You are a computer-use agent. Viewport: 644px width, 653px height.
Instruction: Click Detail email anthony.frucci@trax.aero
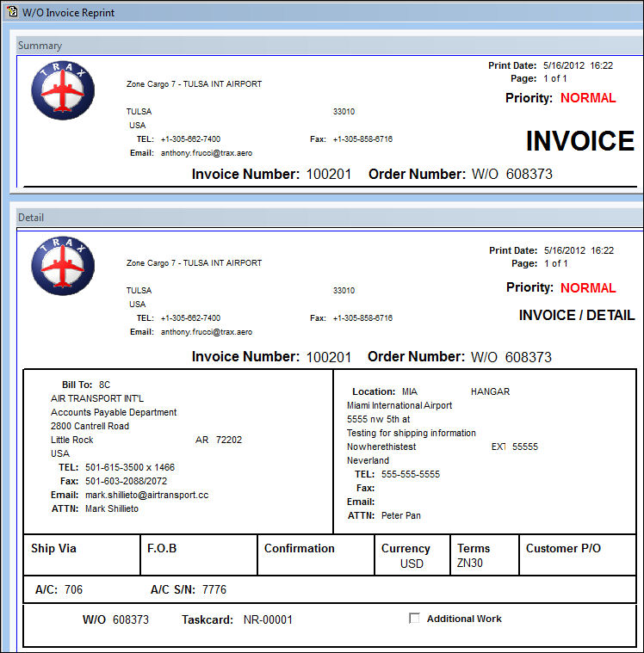pos(207,332)
